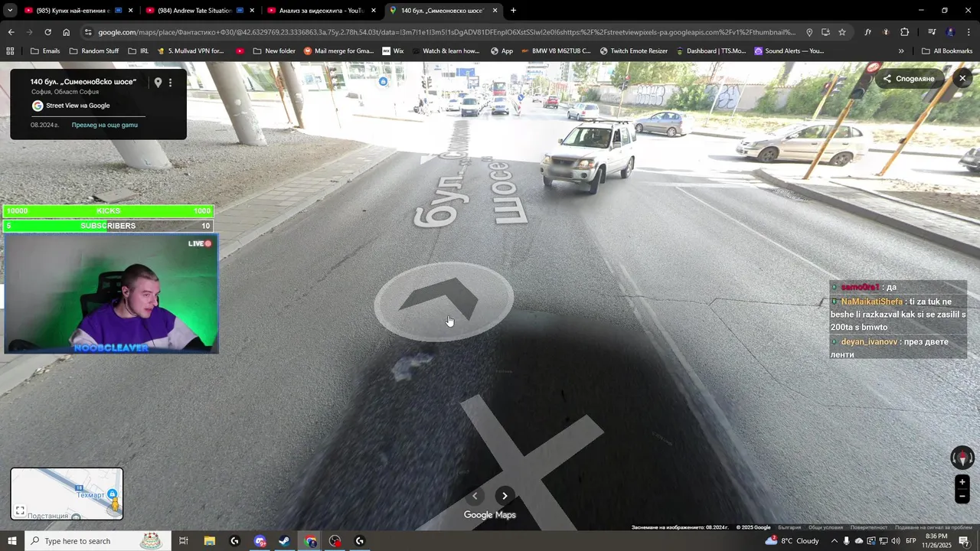Viewport: 980px width, 551px height.
Task: Click the Street View на Google label
Action: point(78,106)
